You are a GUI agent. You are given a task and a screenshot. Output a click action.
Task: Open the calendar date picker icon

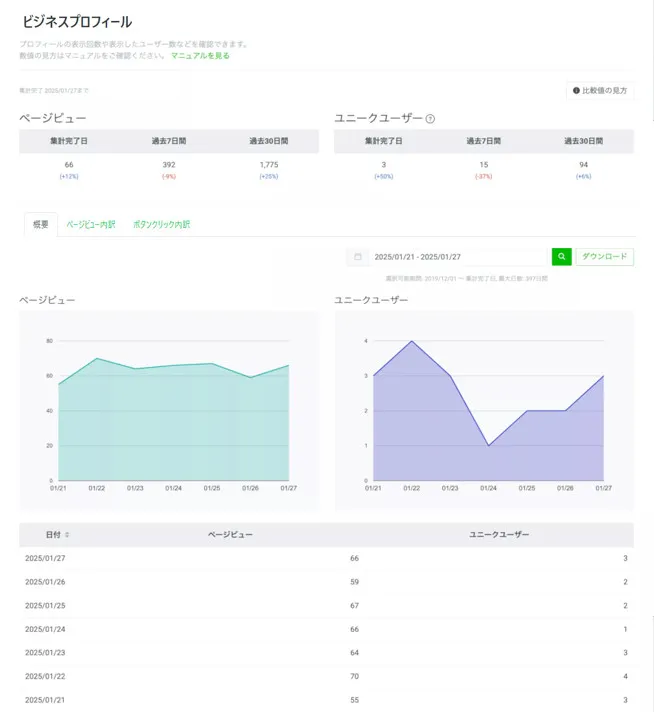pyautogui.click(x=356, y=257)
